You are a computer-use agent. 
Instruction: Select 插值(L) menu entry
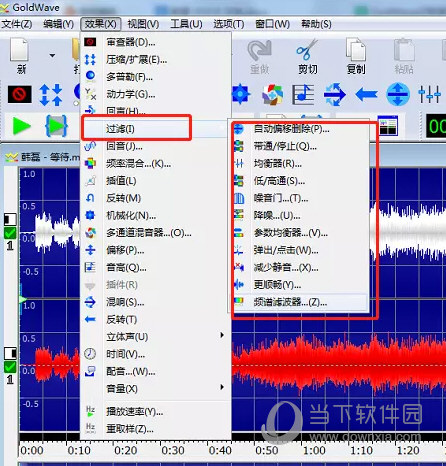tap(155, 181)
